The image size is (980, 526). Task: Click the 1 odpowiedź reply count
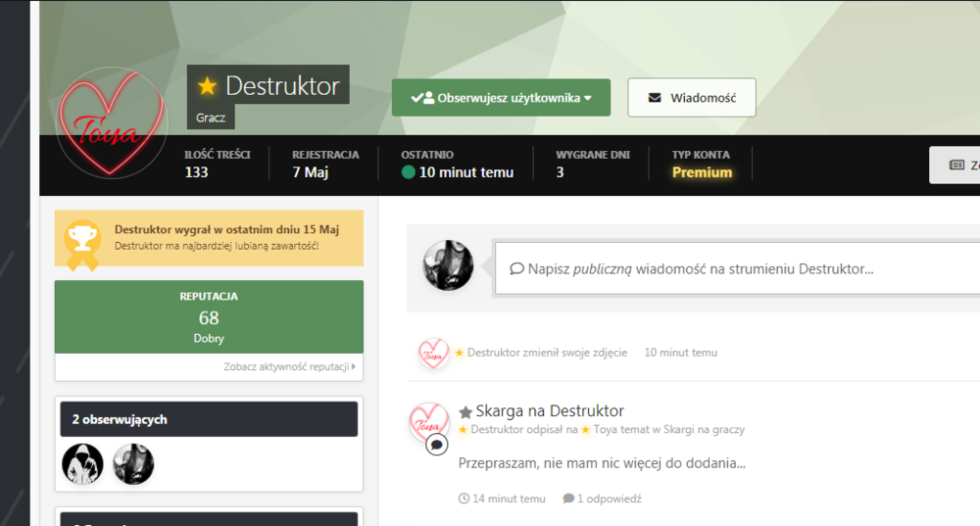pos(610,499)
